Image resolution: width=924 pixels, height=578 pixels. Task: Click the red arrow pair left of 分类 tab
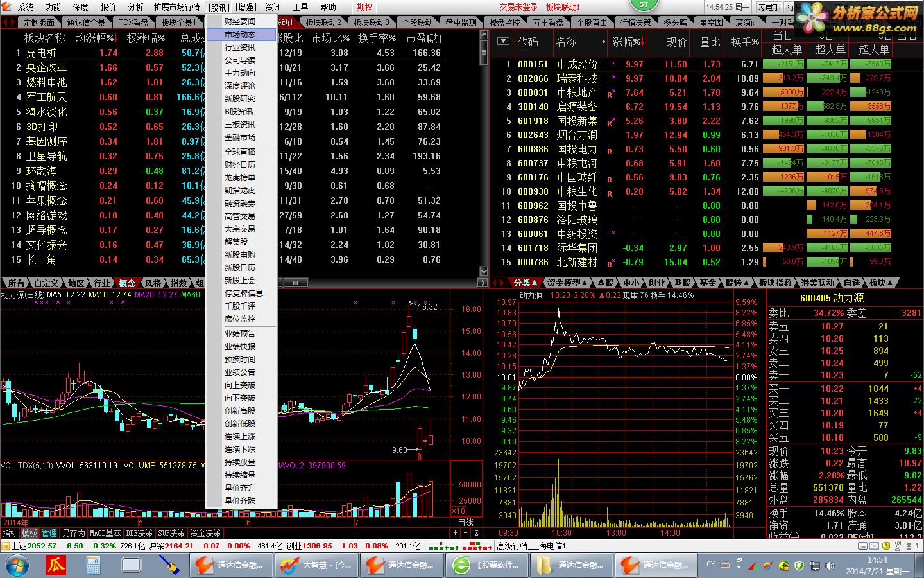pyautogui.click(x=499, y=283)
